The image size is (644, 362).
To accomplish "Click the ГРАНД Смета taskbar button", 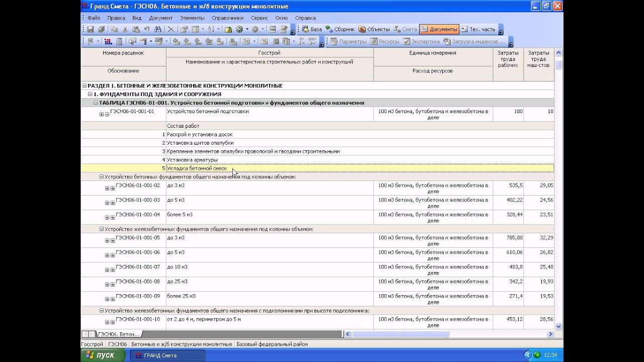I will (168, 355).
